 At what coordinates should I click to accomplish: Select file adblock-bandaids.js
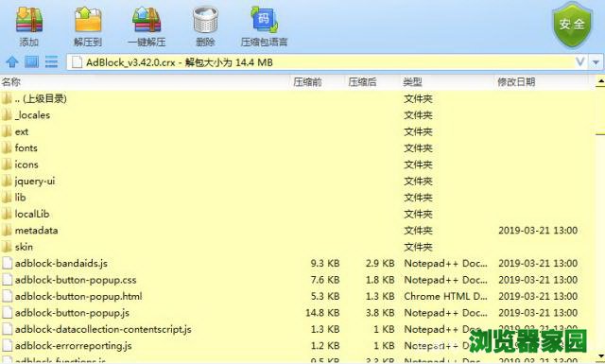click(x=297, y=263)
